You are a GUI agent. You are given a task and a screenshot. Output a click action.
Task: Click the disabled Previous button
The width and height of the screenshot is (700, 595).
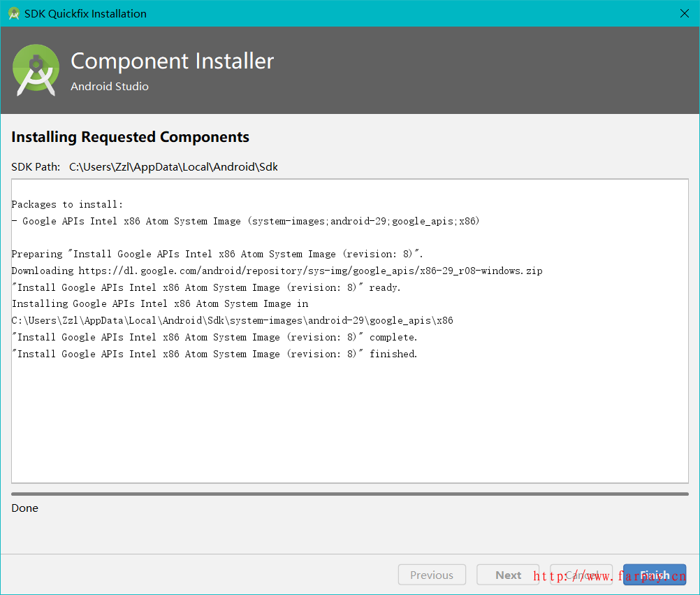pos(431,575)
